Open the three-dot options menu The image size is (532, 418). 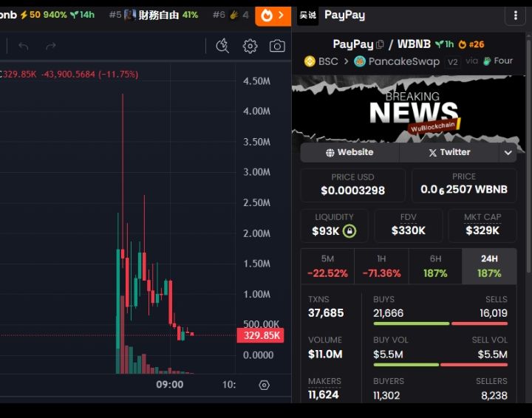coord(516,16)
